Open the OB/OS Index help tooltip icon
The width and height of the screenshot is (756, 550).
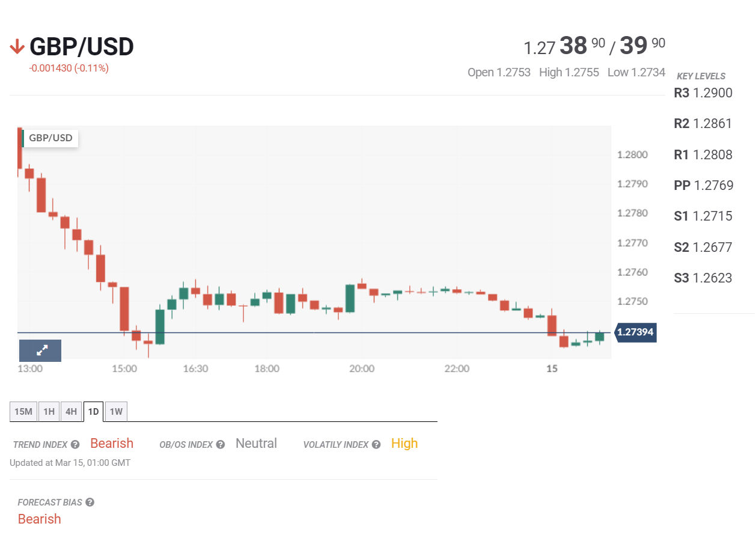pyautogui.click(x=221, y=445)
